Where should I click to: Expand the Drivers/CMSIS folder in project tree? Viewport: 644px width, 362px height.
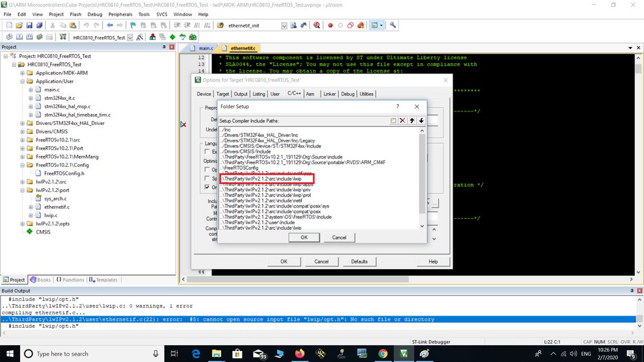click(x=23, y=131)
